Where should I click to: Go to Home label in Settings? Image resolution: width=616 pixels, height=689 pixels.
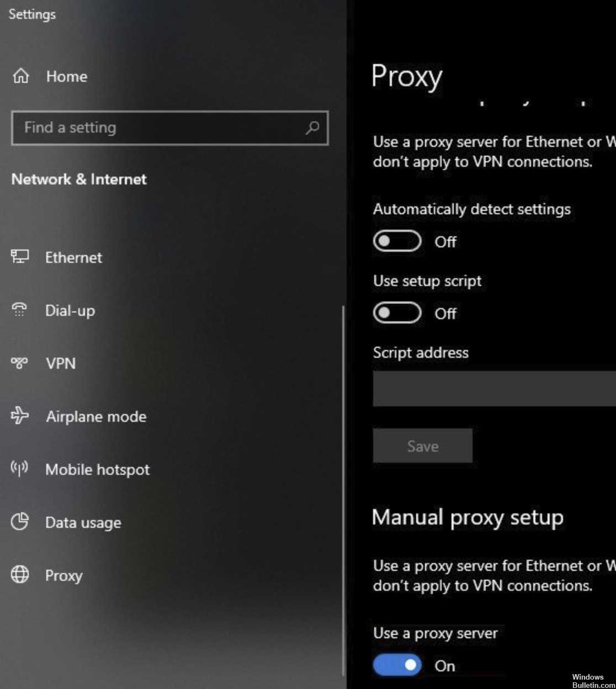[66, 77]
